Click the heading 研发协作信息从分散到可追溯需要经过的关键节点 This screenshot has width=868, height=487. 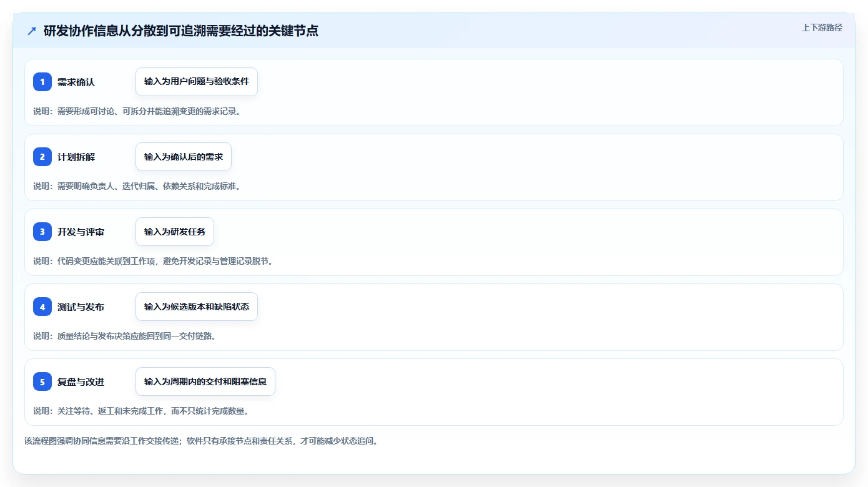point(181,31)
